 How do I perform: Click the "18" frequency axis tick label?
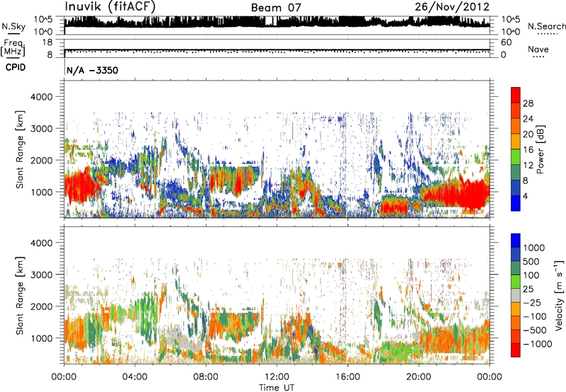coord(47,42)
